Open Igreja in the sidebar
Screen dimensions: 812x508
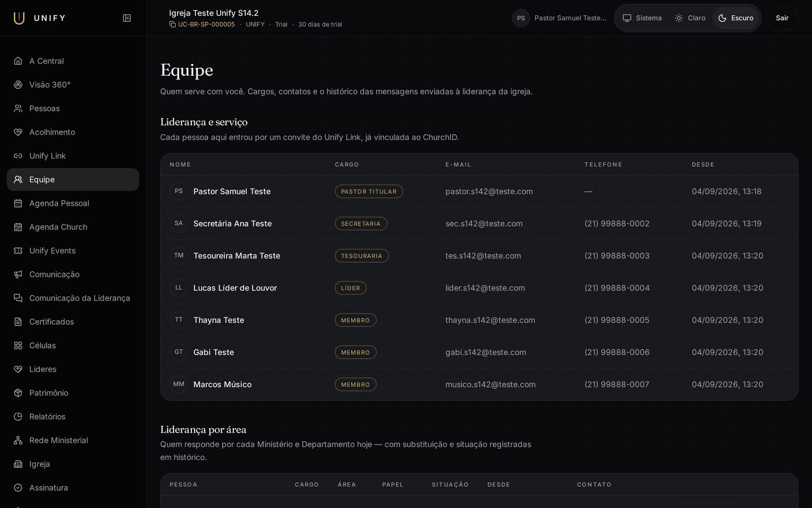click(73, 464)
